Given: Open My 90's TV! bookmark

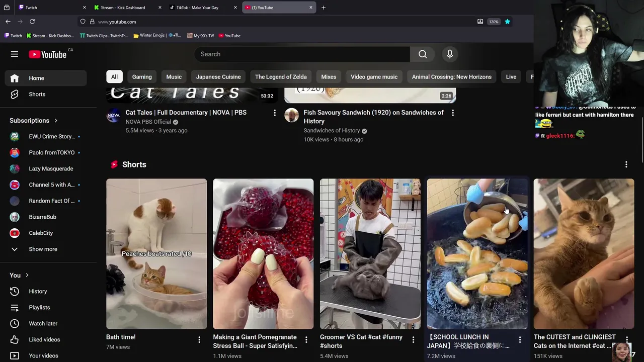Looking at the screenshot, I should tap(201, 36).
